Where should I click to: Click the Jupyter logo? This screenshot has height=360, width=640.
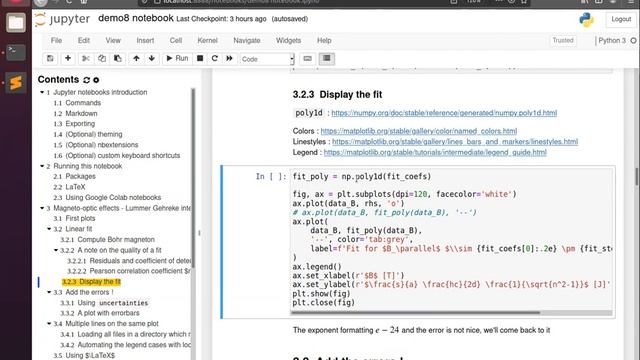click(62, 19)
